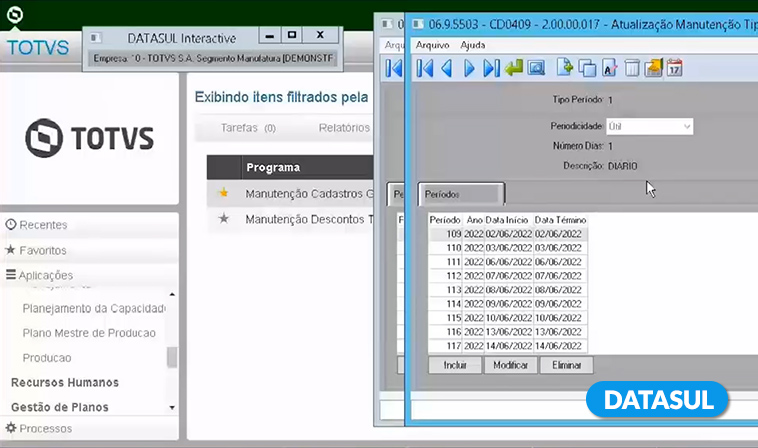Toggle gray favorite star for Manutenção Descontos
The height and width of the screenshot is (448, 758).
pyautogui.click(x=224, y=218)
